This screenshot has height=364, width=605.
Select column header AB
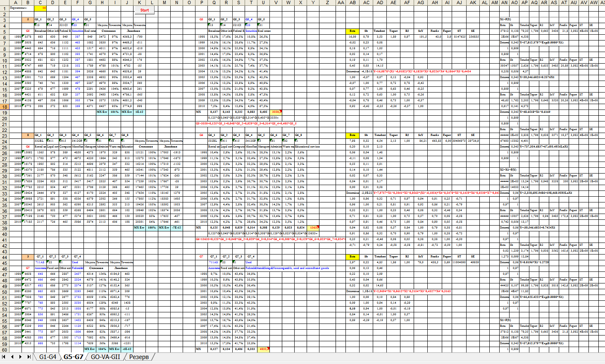pyautogui.click(x=353, y=2)
